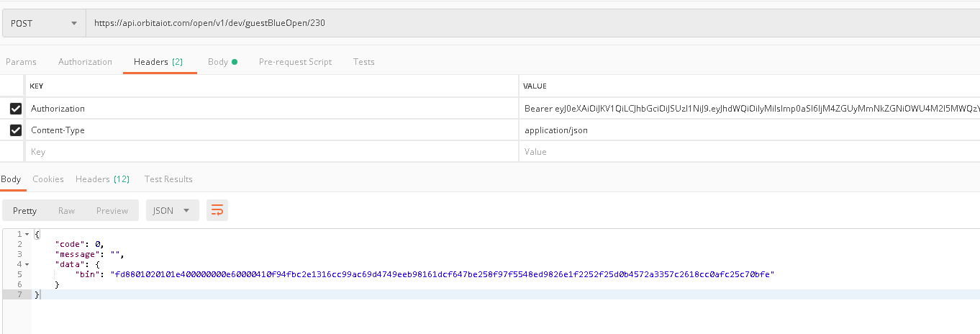This screenshot has height=334, width=980.
Task: Select the Pretty response view
Action: (x=24, y=210)
